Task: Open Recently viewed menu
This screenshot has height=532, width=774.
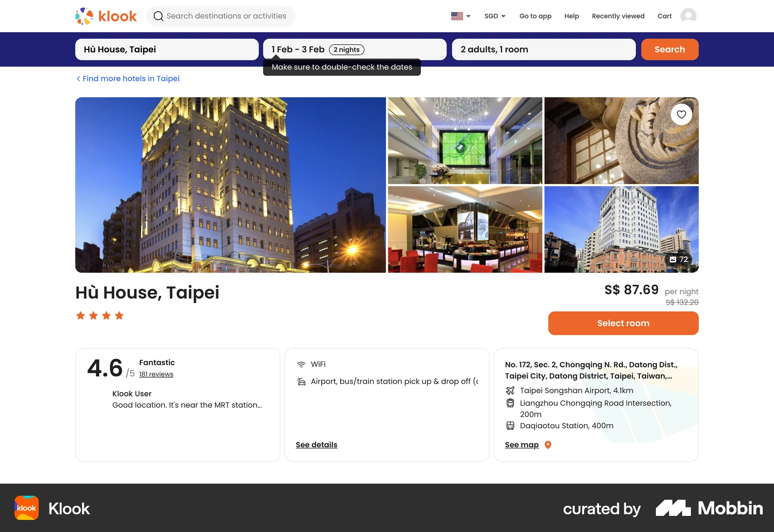Action: coord(618,16)
